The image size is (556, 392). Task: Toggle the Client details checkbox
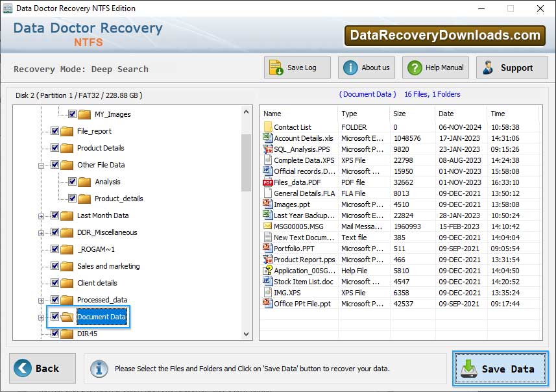coord(54,283)
